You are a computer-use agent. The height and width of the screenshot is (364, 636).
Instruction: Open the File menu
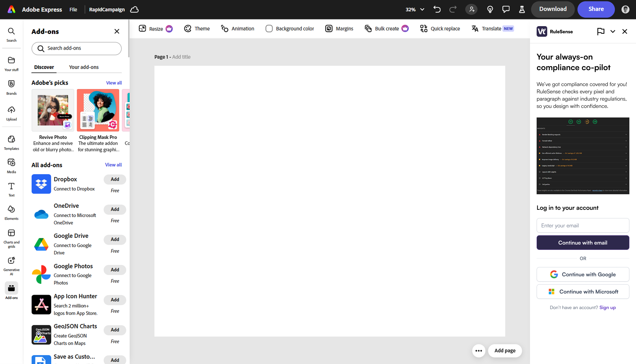pyautogui.click(x=73, y=9)
